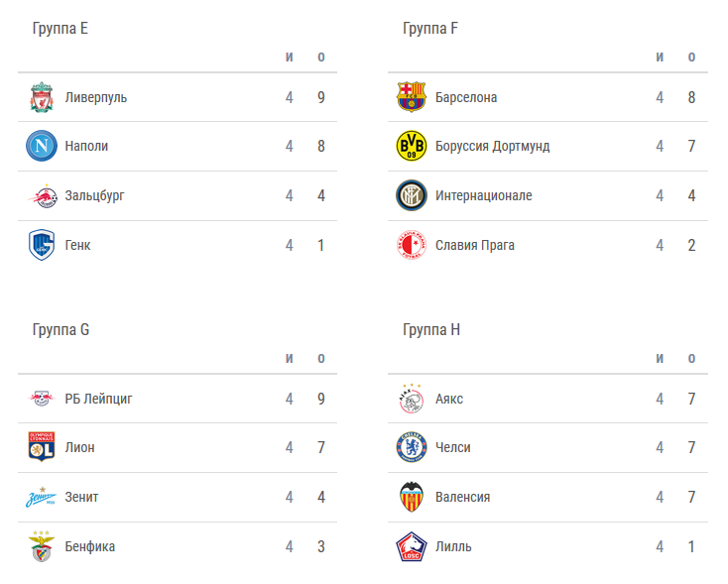Click the Группа E heading
Image resolution: width=728 pixels, height=584 pixels.
click(61, 28)
